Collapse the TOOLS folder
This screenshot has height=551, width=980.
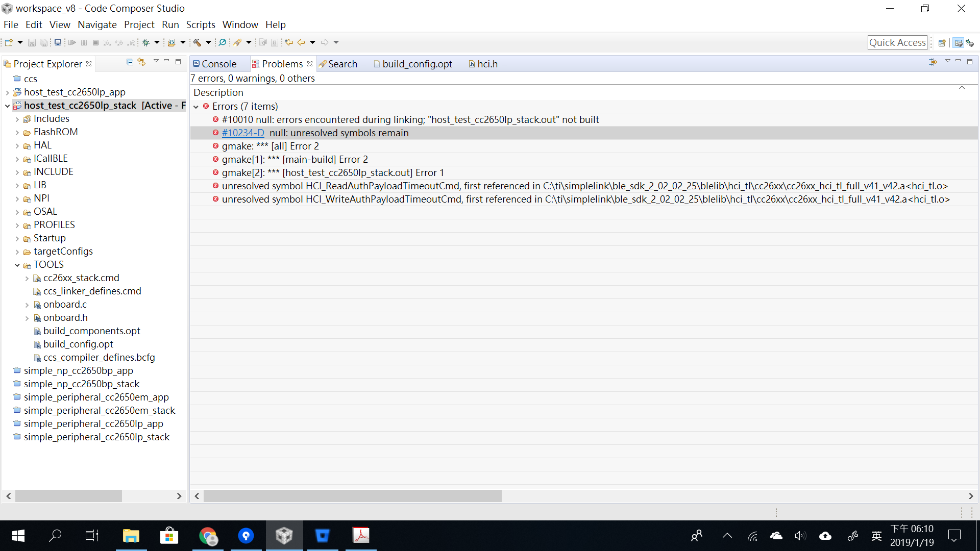[17, 265]
